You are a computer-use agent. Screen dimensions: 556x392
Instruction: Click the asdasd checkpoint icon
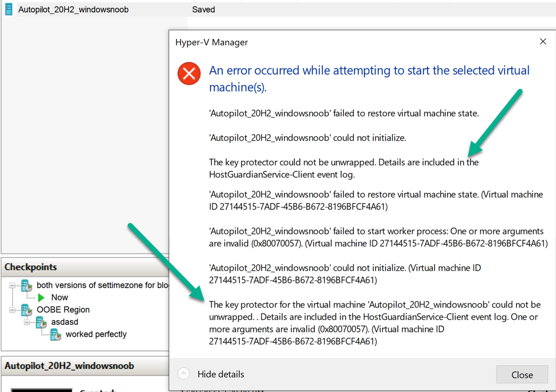coord(41,322)
